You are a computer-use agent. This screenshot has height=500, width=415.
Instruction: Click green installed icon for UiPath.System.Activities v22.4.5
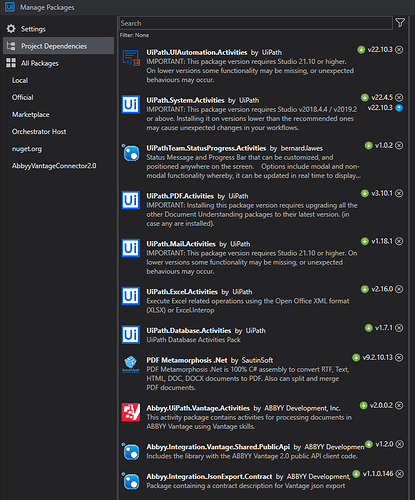click(x=365, y=97)
